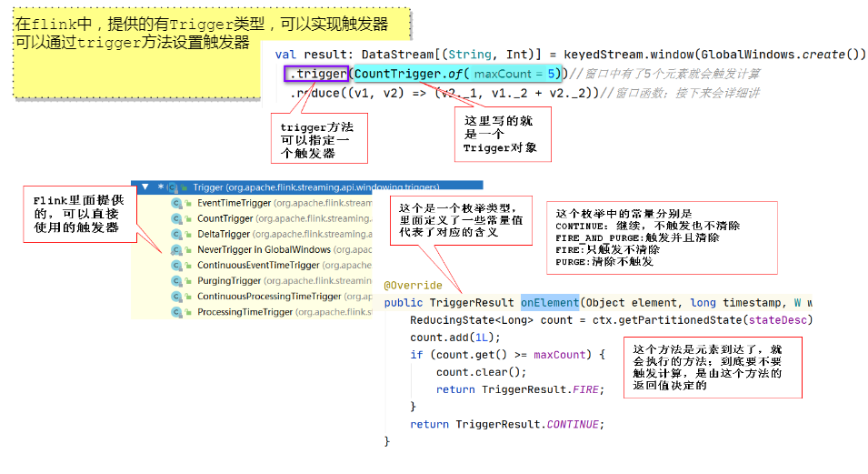Select ProcessingTimeTrigger in the hierarchy list
Viewport: 868px width, 474px height.
(244, 311)
